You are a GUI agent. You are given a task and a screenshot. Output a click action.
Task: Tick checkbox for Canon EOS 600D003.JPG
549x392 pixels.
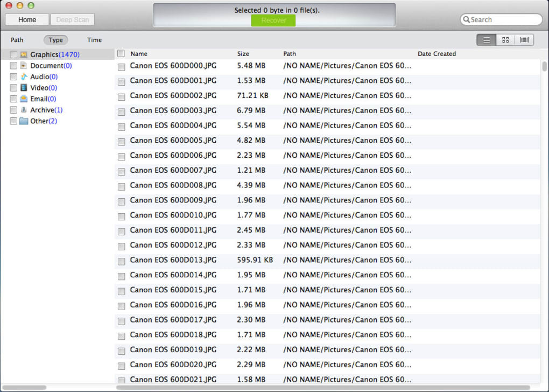click(121, 112)
